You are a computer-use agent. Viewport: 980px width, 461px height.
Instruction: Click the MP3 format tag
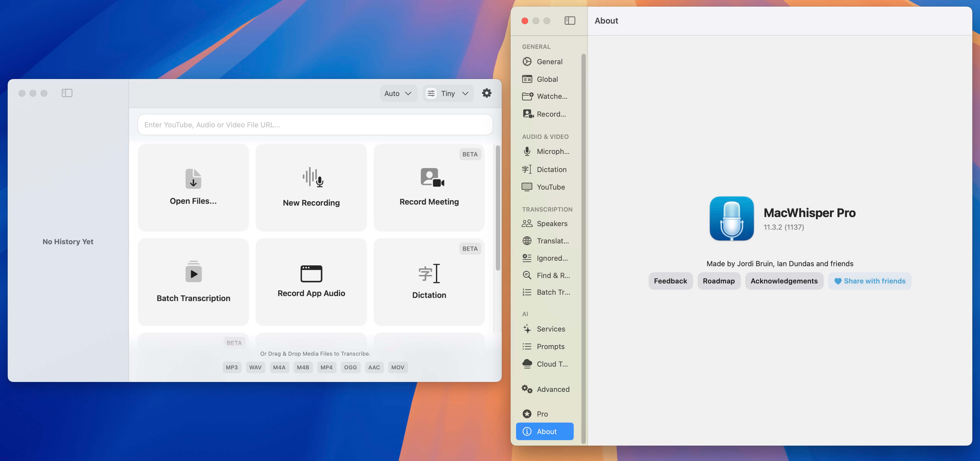(x=232, y=367)
